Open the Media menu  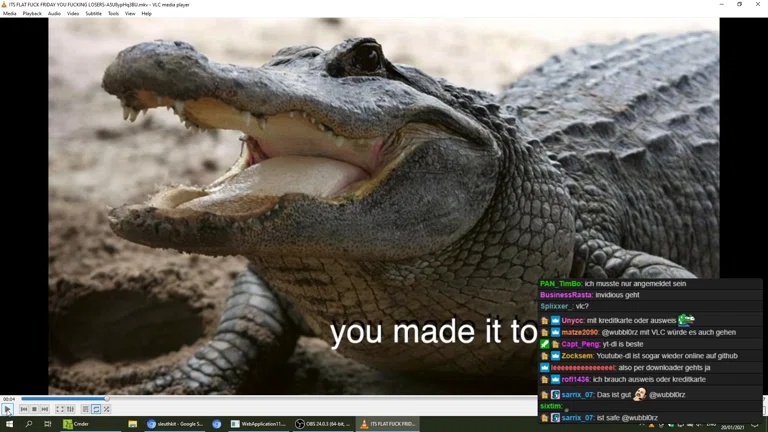[x=10, y=14]
